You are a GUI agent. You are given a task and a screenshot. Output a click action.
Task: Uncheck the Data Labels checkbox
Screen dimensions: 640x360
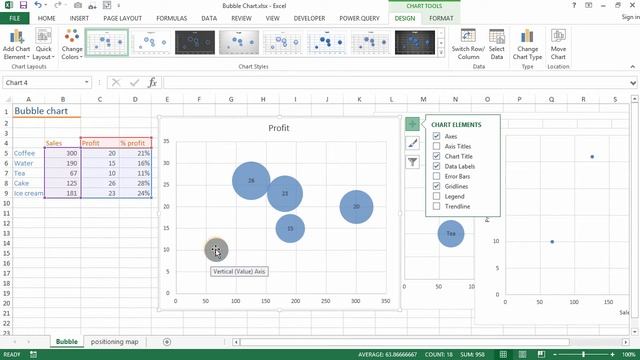click(x=436, y=166)
